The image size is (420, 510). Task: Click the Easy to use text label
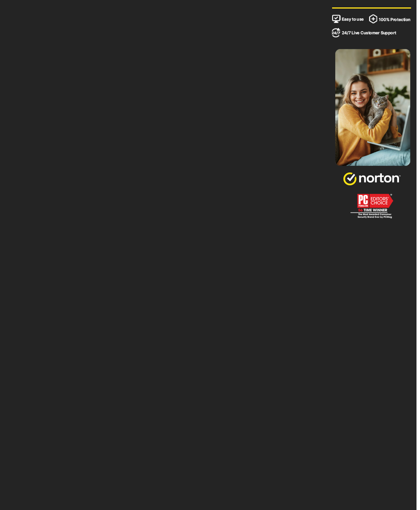(x=353, y=19)
